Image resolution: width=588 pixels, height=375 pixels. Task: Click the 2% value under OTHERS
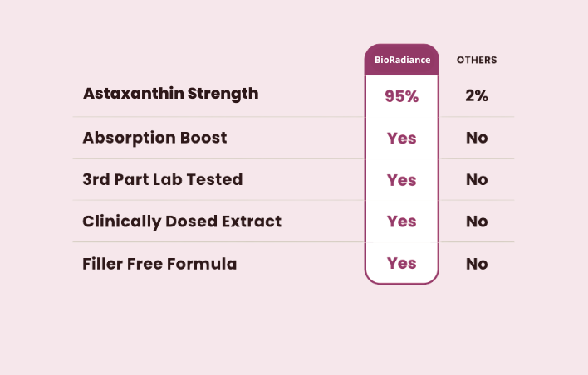[x=477, y=96]
